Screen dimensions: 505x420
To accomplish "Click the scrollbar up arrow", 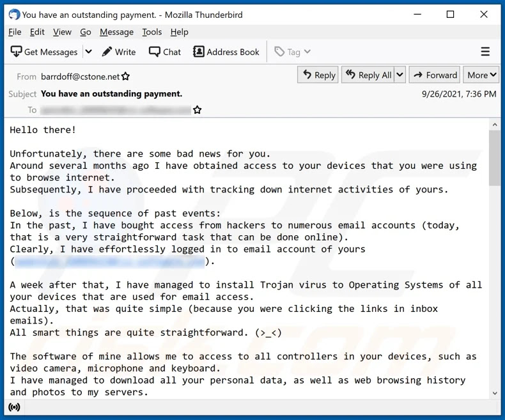I will tap(495, 124).
